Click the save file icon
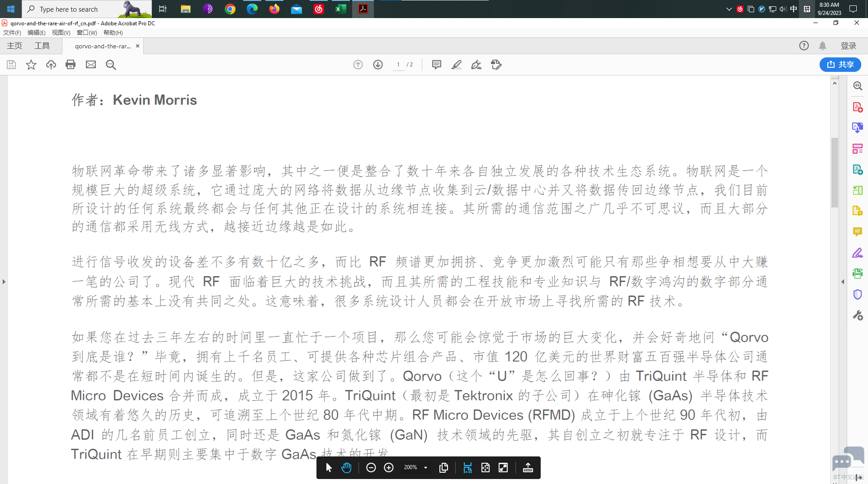Viewport: 868px width, 484px height. coord(11,65)
